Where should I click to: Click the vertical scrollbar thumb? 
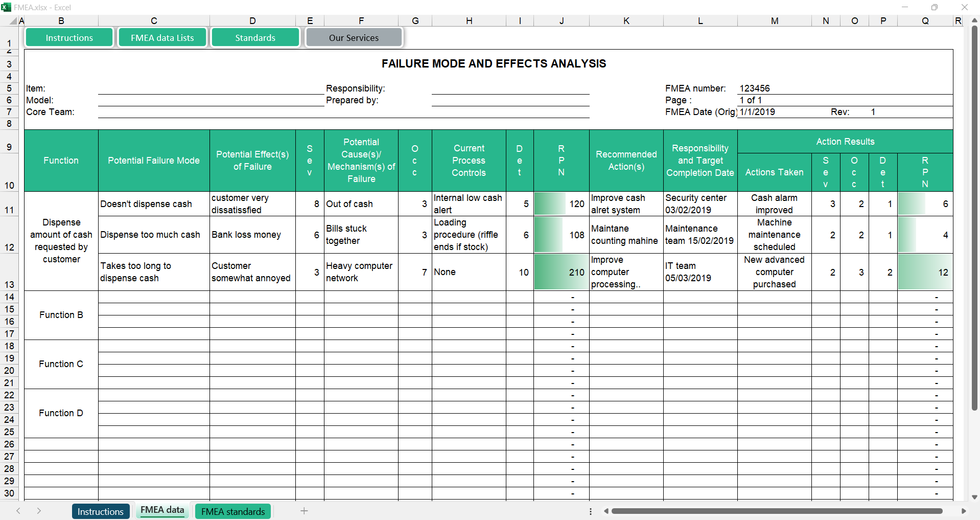pos(974,217)
